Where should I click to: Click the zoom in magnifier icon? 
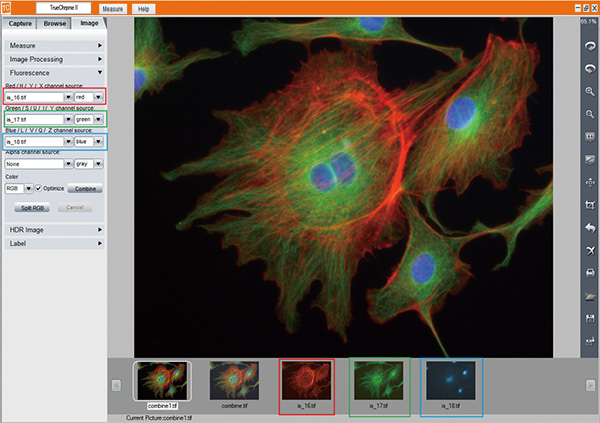click(588, 91)
